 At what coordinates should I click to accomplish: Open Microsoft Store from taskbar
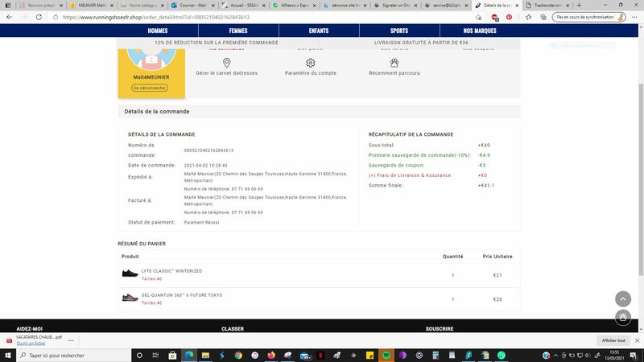point(172,356)
